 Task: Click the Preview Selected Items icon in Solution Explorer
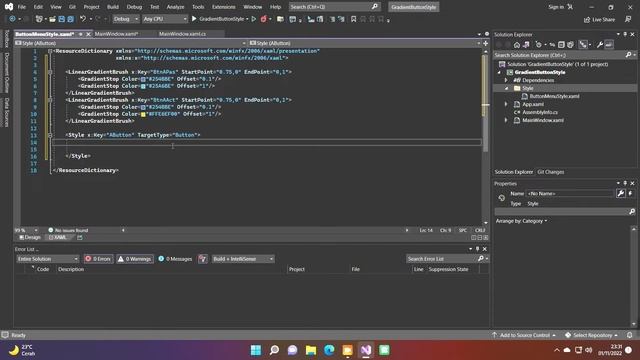609,45
